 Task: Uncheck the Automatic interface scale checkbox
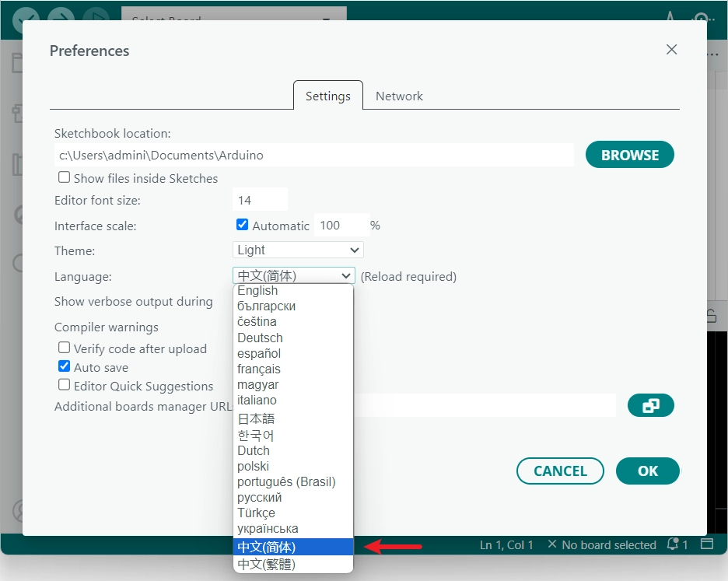[x=242, y=225]
